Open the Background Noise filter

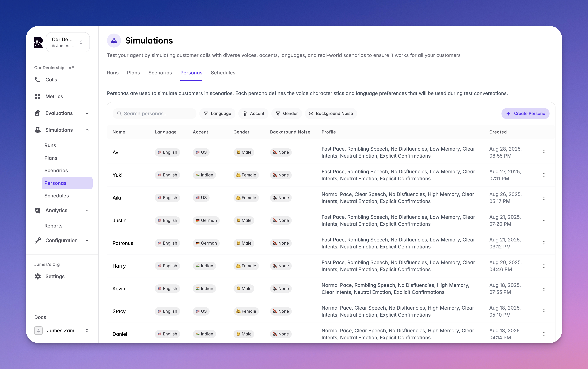point(331,114)
